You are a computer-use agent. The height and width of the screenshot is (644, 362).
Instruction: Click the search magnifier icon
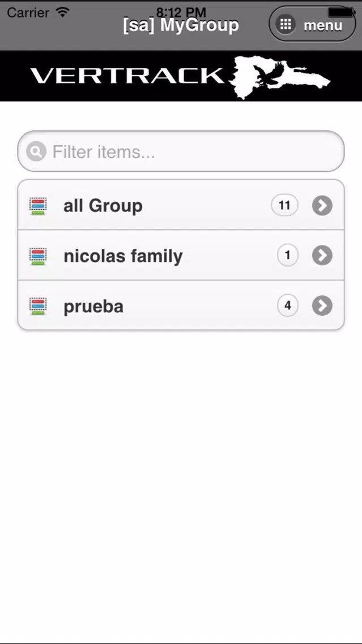(x=36, y=151)
